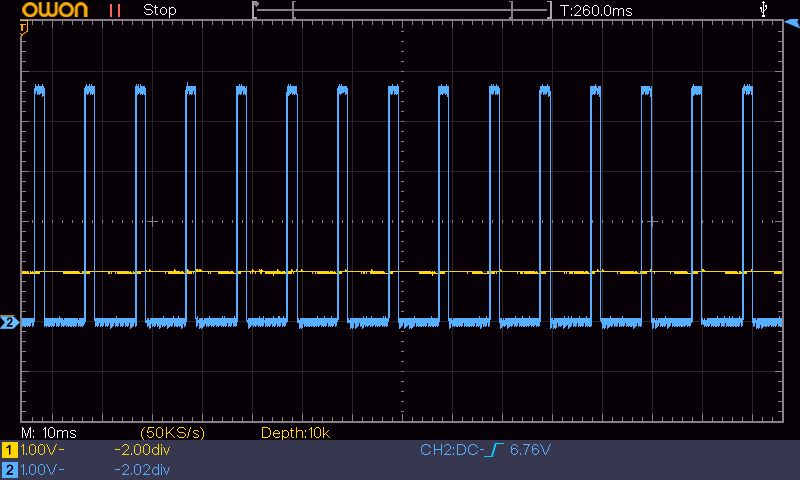Click the blue trigger level arrow at right edge
This screenshot has width=800, height=480.
[x=792, y=23]
